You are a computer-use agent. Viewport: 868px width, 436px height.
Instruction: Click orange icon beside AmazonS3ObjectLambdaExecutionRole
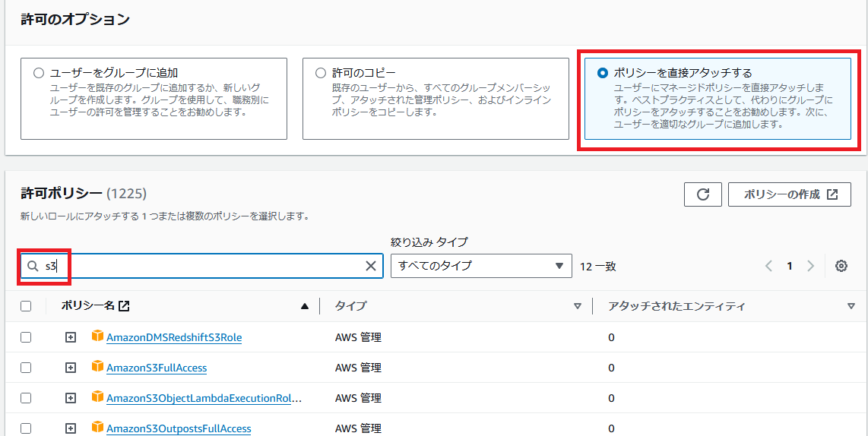pos(97,397)
